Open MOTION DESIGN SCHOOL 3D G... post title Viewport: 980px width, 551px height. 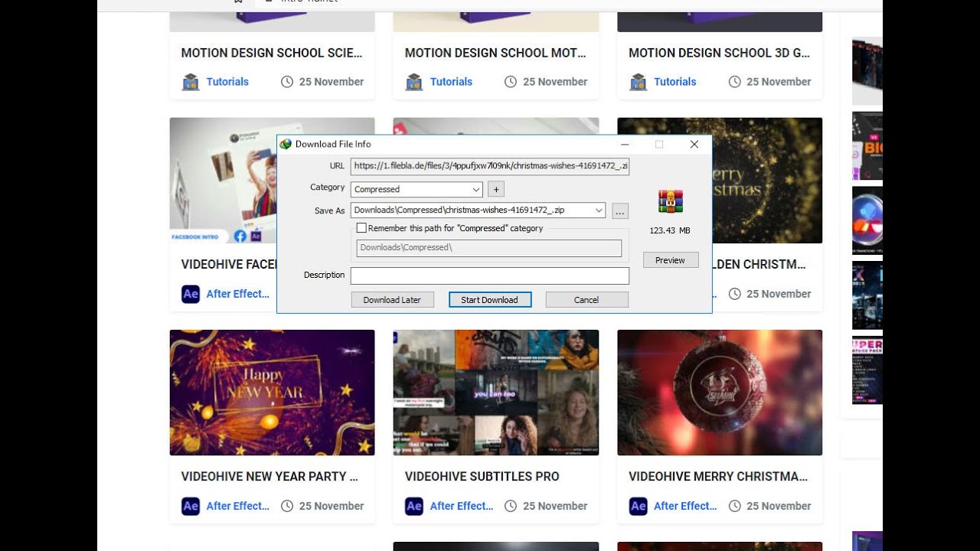(719, 53)
